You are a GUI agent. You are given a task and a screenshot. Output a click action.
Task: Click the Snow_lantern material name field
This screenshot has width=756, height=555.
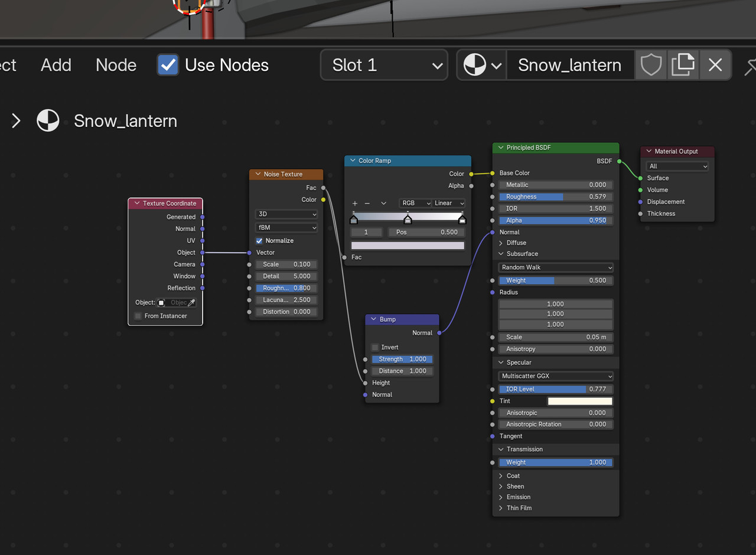569,65
